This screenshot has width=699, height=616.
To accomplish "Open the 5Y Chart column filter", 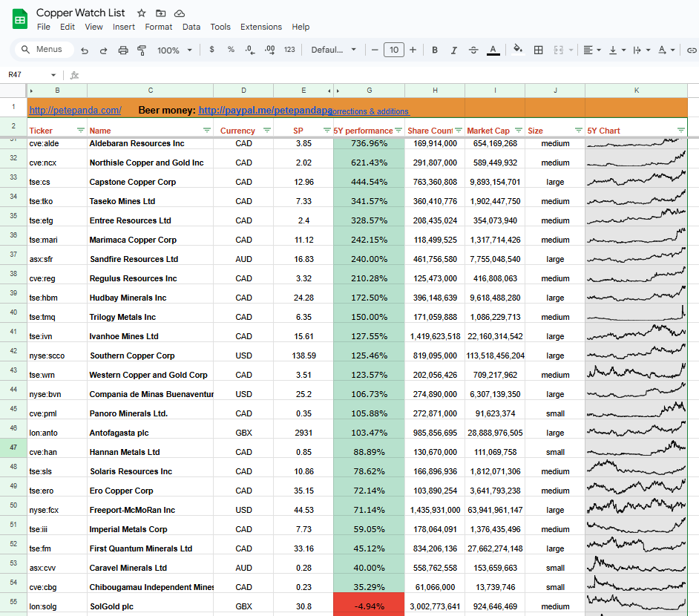I will pos(680,130).
